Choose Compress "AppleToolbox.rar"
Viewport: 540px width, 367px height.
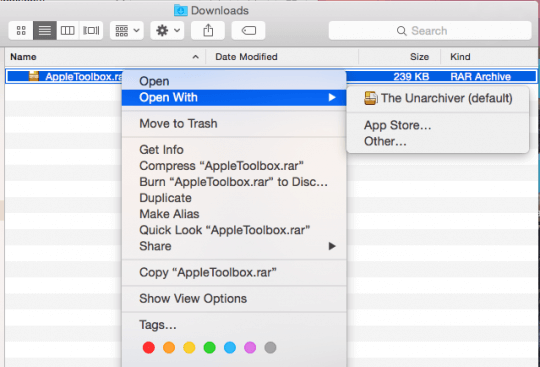pos(234,166)
